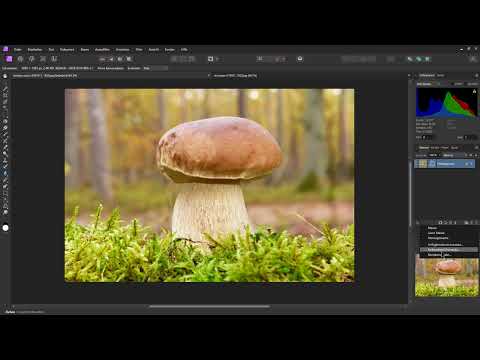Switch to the first document tab
This screenshot has width=480, height=360.
tap(45, 76)
